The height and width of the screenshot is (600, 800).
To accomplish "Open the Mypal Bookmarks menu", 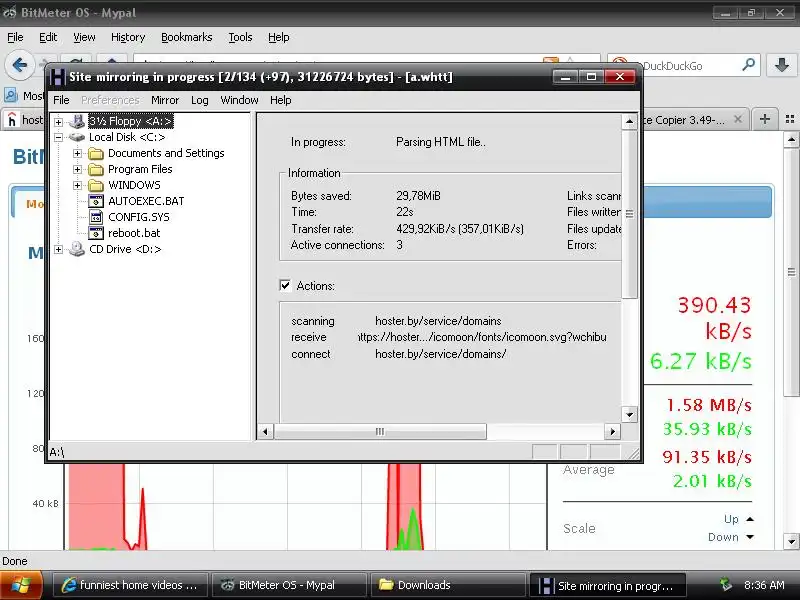I will (187, 37).
